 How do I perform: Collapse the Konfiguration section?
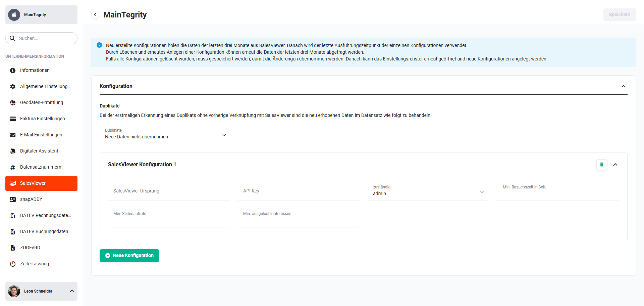pyautogui.click(x=624, y=86)
